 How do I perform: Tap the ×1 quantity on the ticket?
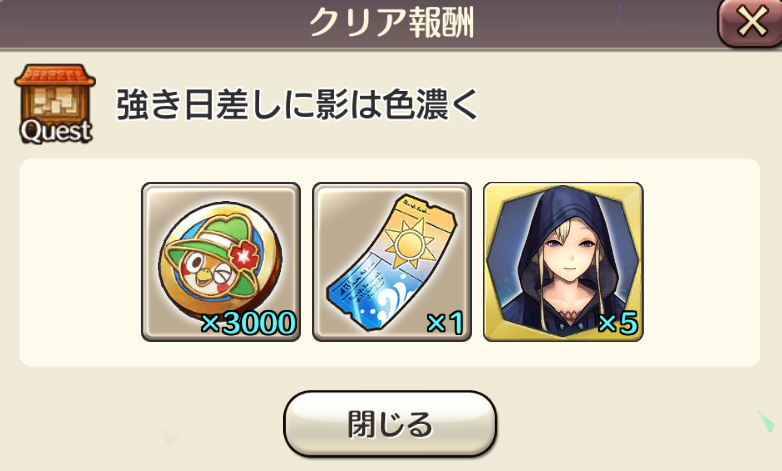[x=445, y=323]
